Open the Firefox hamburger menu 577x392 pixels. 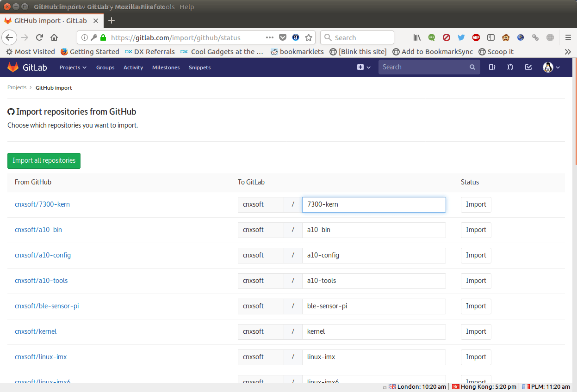[x=568, y=37]
